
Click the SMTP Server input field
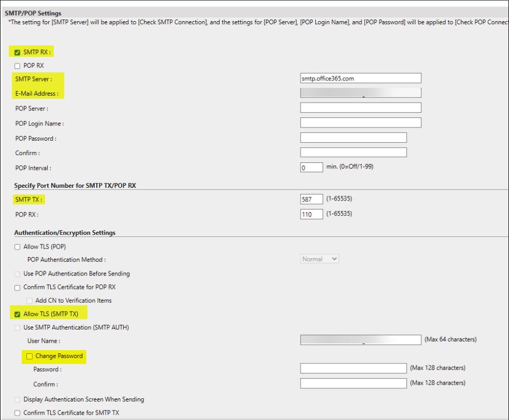click(360, 78)
